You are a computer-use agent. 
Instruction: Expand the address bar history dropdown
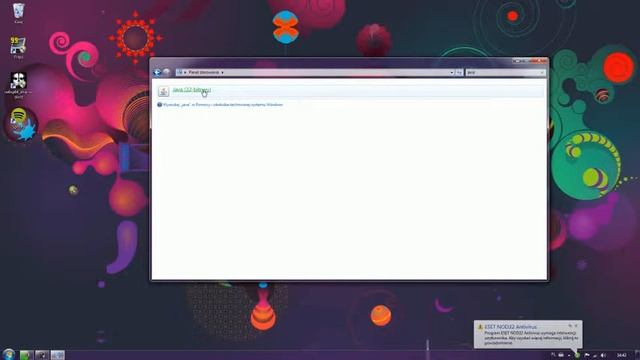pyautogui.click(x=451, y=73)
